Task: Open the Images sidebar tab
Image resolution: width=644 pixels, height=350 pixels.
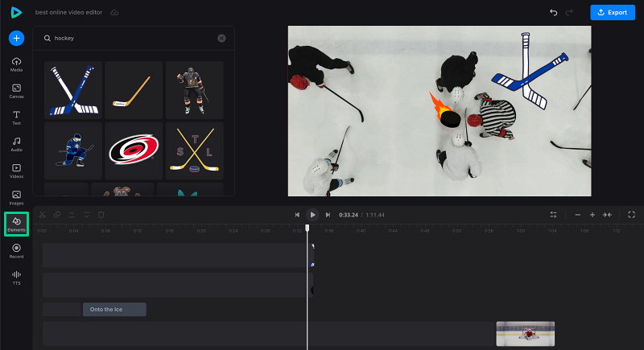Action: 16,198
